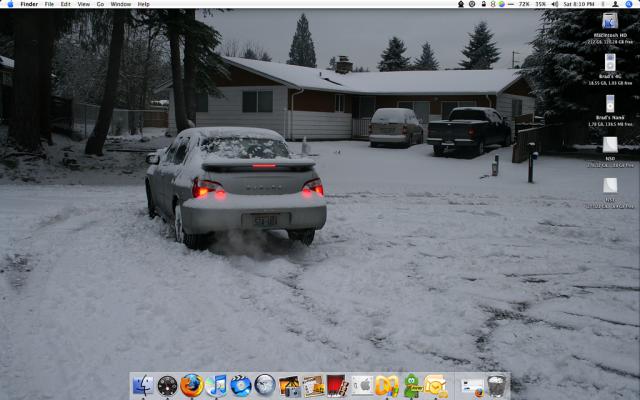Click the 35K network throughput readout

coord(540,4)
